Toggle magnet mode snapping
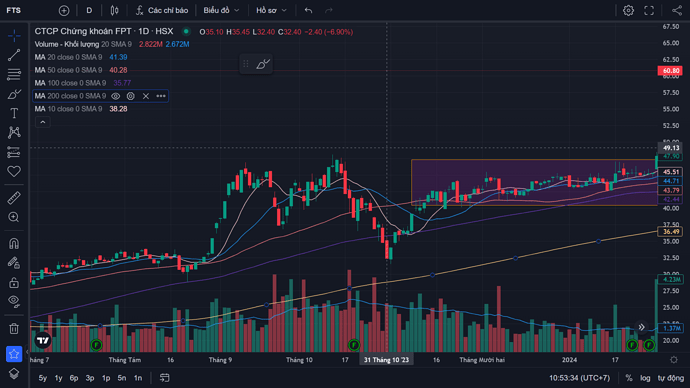The image size is (690, 388). (x=14, y=244)
